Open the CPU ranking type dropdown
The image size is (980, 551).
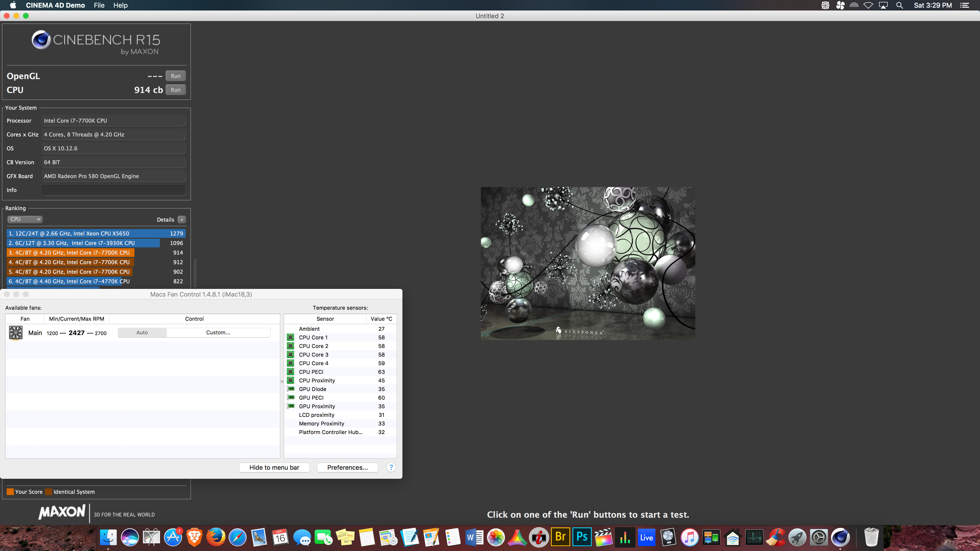click(25, 219)
